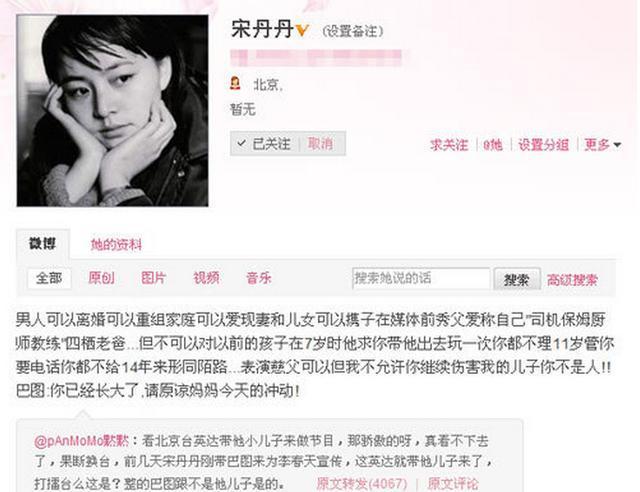Image resolution: width=640 pixels, height=492 pixels.
Task: Filter posts by 音乐
Action: click(x=259, y=278)
